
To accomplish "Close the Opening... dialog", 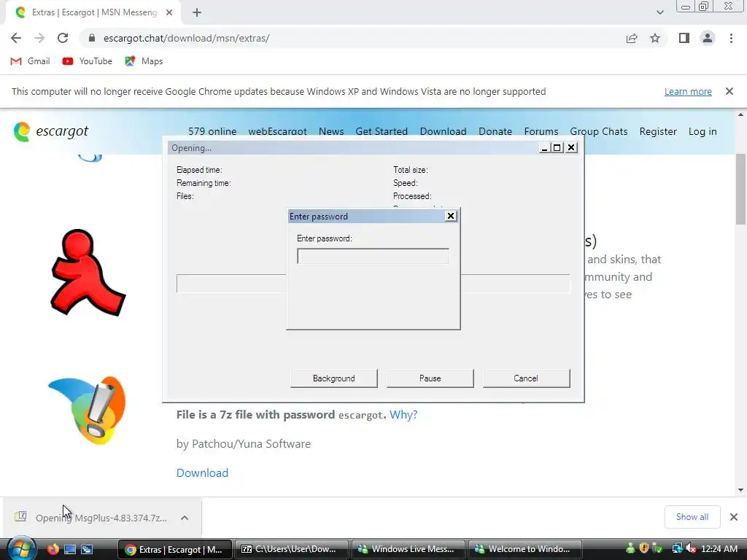I will pos(571,148).
